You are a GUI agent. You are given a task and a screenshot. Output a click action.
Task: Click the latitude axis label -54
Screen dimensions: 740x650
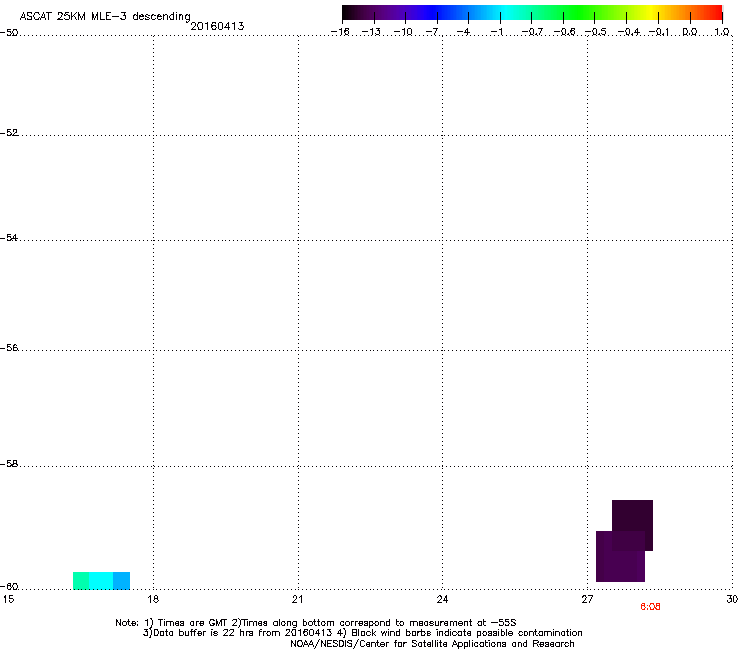point(9,238)
